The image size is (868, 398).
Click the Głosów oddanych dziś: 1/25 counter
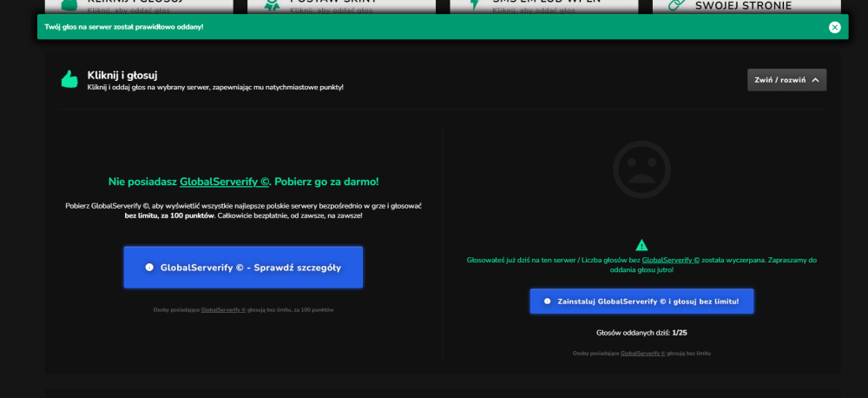click(641, 333)
